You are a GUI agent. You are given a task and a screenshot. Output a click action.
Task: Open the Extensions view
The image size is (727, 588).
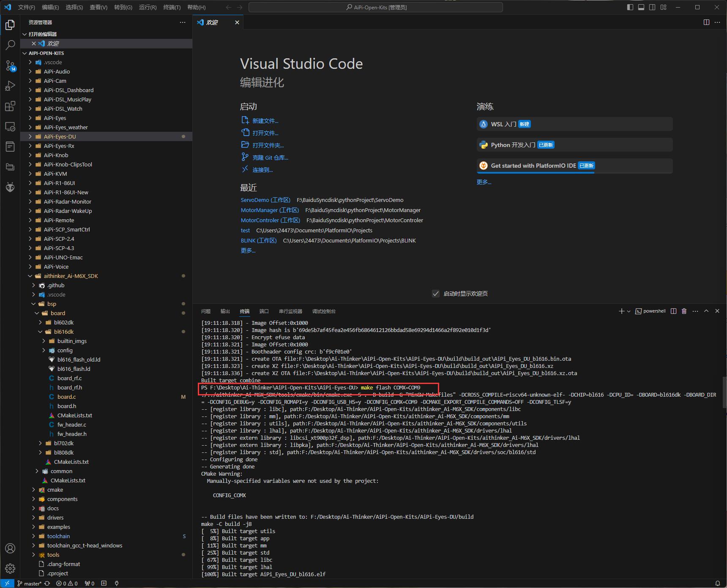tap(10, 106)
